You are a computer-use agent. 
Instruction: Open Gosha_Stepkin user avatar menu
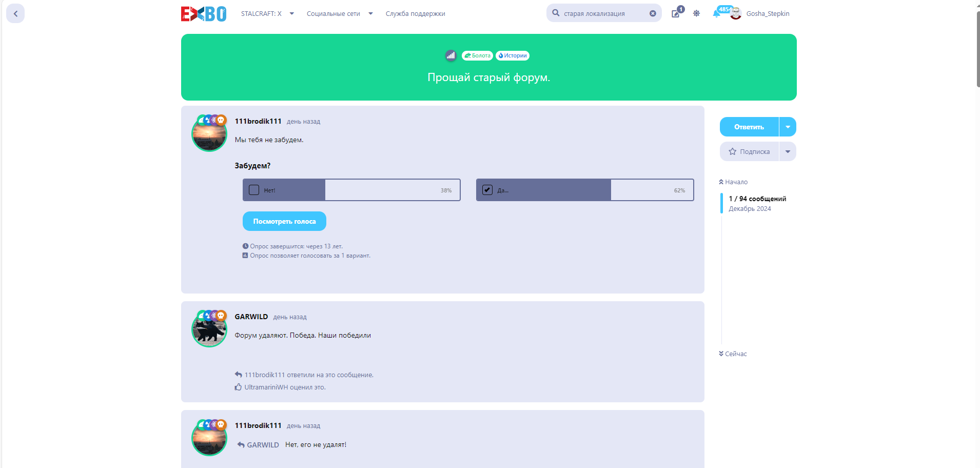click(736, 13)
